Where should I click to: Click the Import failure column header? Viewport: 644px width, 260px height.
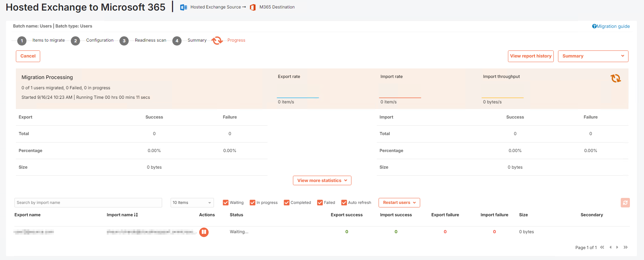tap(494, 215)
